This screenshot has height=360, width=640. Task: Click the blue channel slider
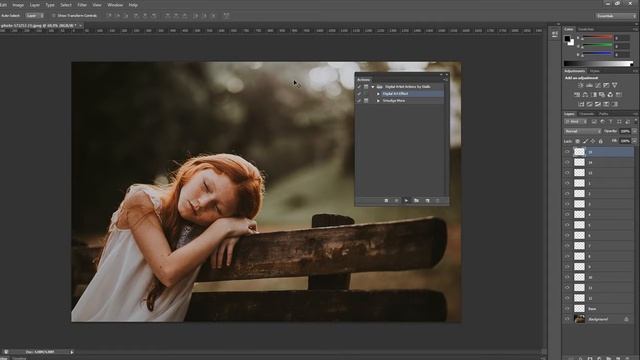click(597, 53)
